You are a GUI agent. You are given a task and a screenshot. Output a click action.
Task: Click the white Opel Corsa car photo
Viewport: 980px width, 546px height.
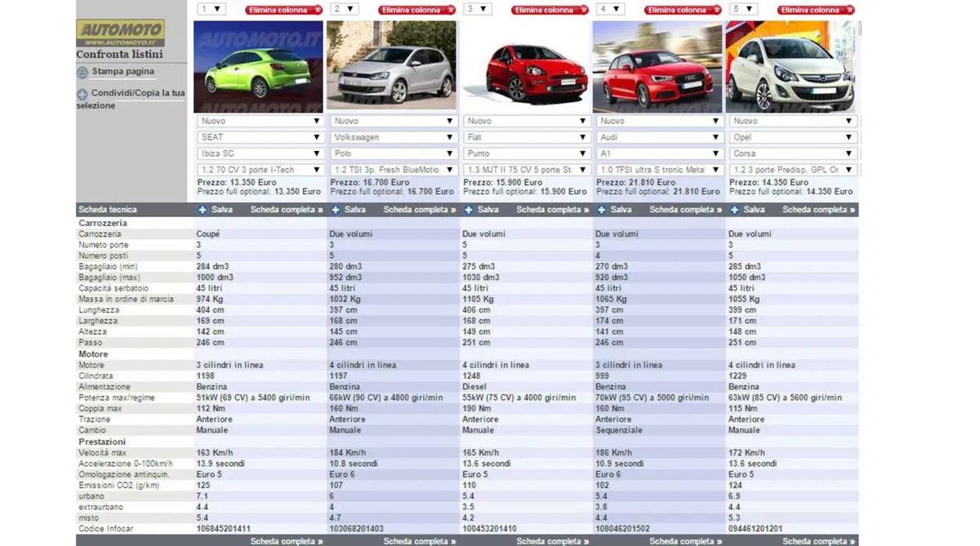tap(791, 67)
